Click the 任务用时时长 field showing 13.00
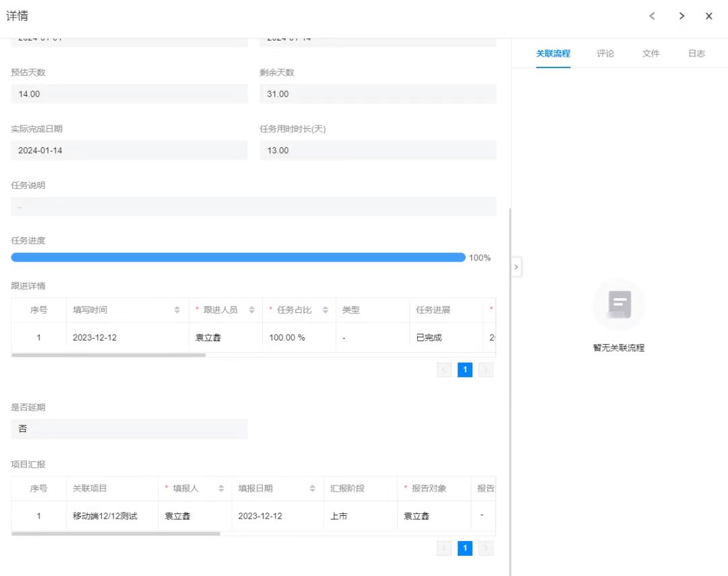The image size is (728, 576). [x=378, y=150]
